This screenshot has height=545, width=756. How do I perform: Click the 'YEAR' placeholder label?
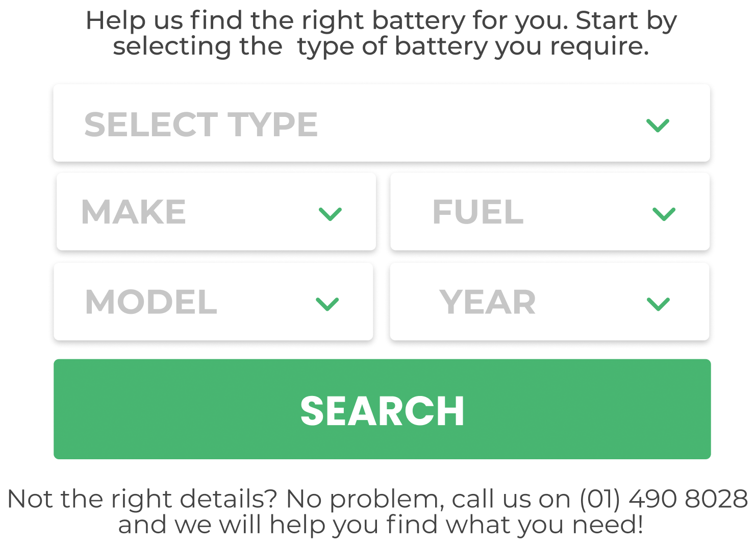tap(487, 302)
